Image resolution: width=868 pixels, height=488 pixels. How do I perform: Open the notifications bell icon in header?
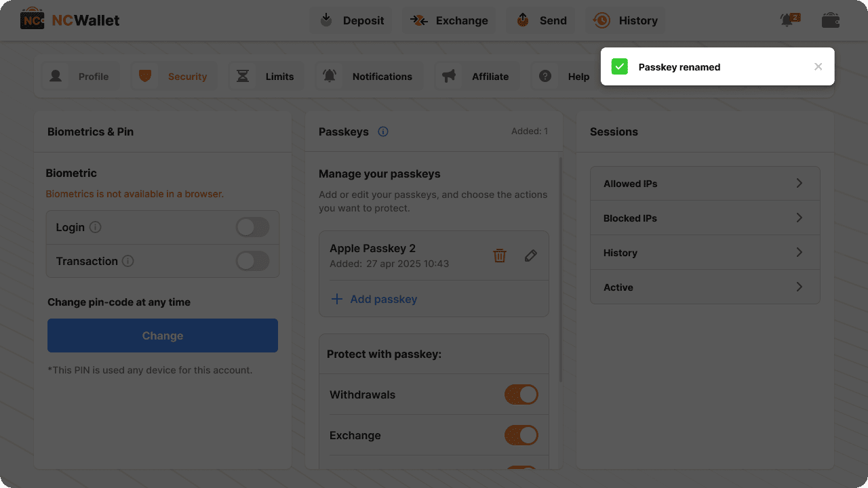click(789, 20)
